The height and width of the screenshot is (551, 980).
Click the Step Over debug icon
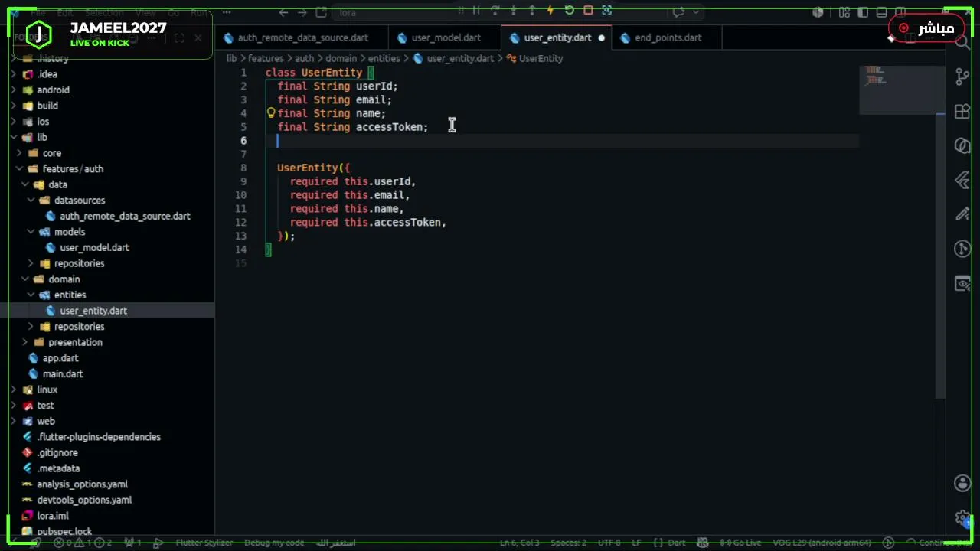point(495,11)
